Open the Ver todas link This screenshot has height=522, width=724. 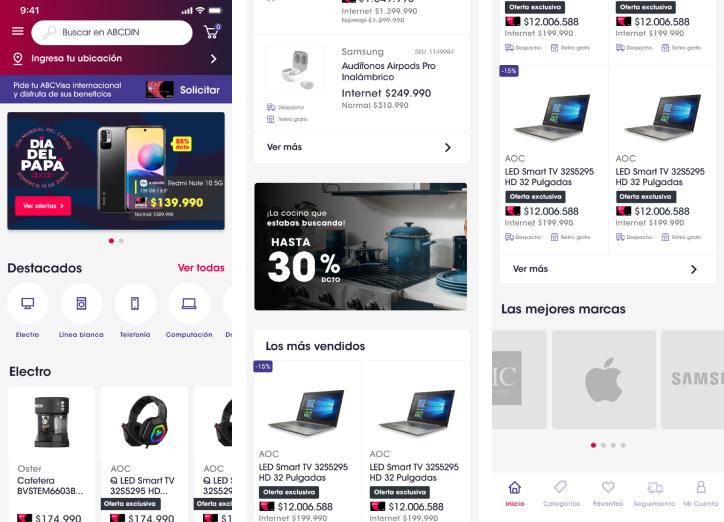point(201,268)
